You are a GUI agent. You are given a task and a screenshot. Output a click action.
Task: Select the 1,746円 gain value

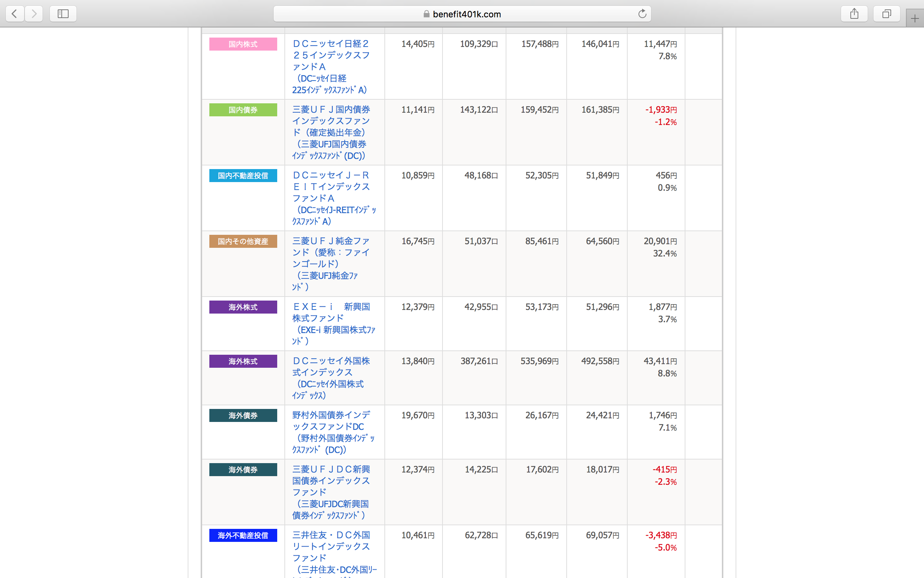[x=663, y=415]
